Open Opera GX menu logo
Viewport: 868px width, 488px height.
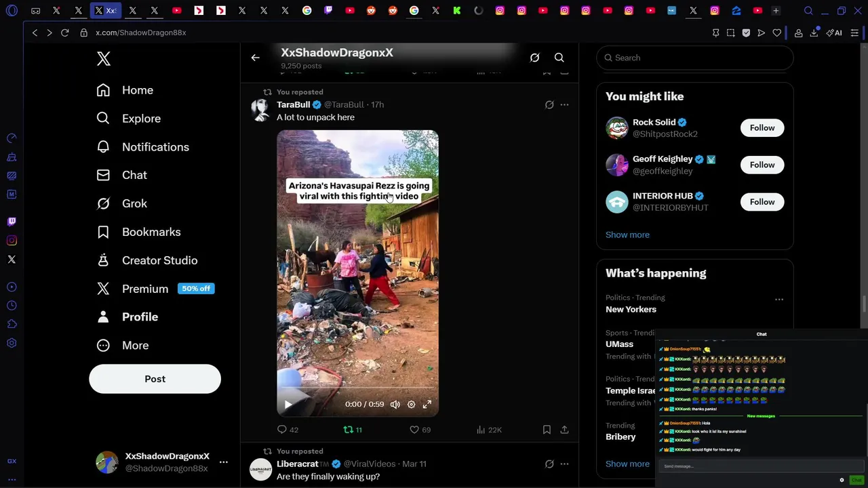[x=12, y=11]
